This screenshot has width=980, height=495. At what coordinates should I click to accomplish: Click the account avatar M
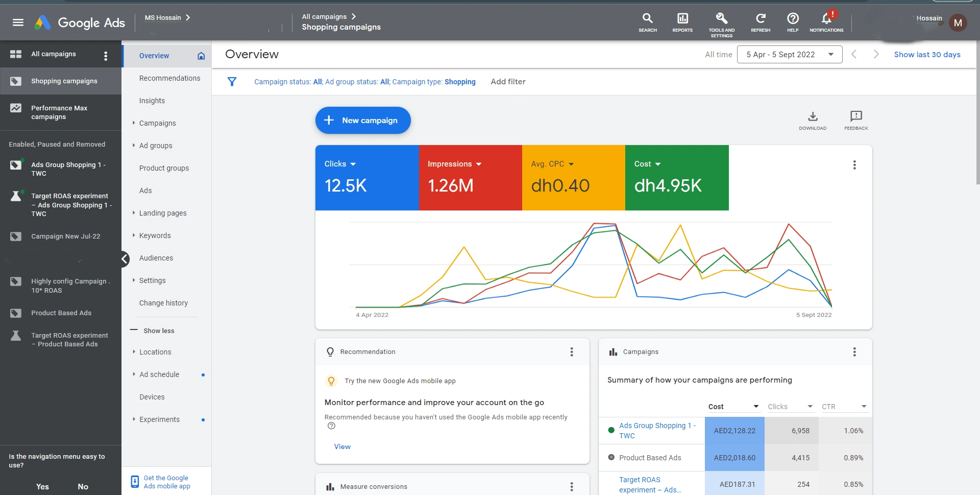958,22
